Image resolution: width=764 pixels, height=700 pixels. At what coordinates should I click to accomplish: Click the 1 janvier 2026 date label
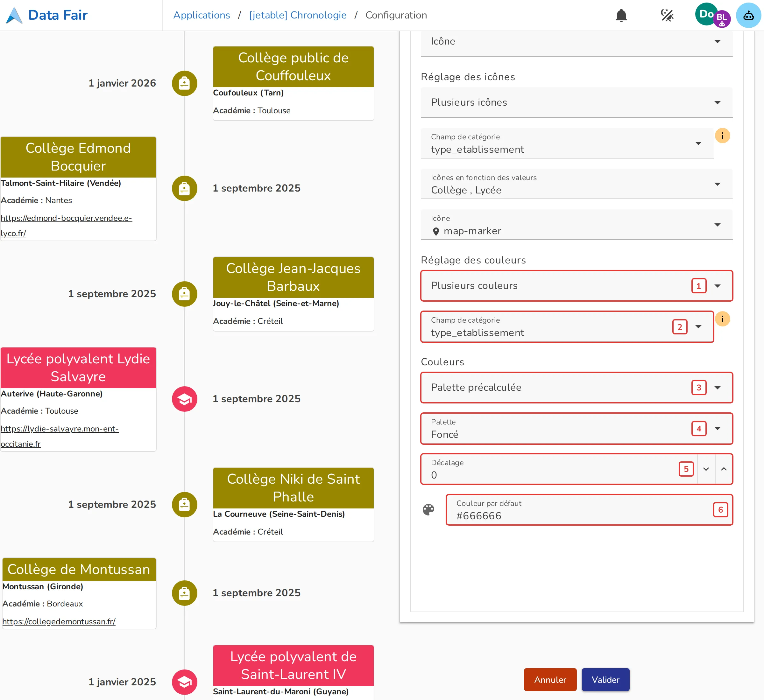click(x=122, y=83)
